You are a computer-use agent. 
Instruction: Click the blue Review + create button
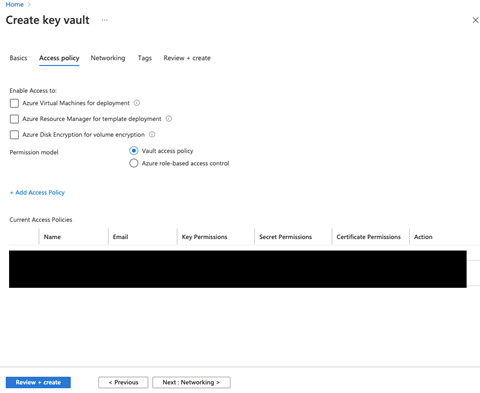point(38,382)
